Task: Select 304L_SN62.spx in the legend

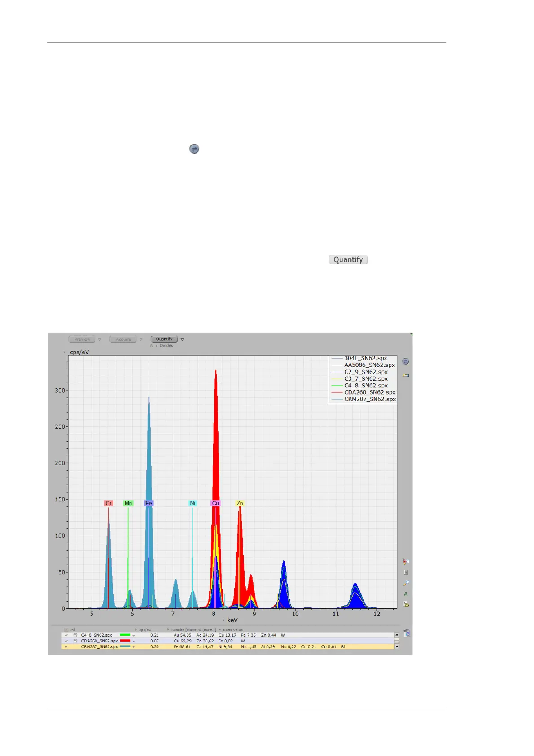Action: [366, 358]
